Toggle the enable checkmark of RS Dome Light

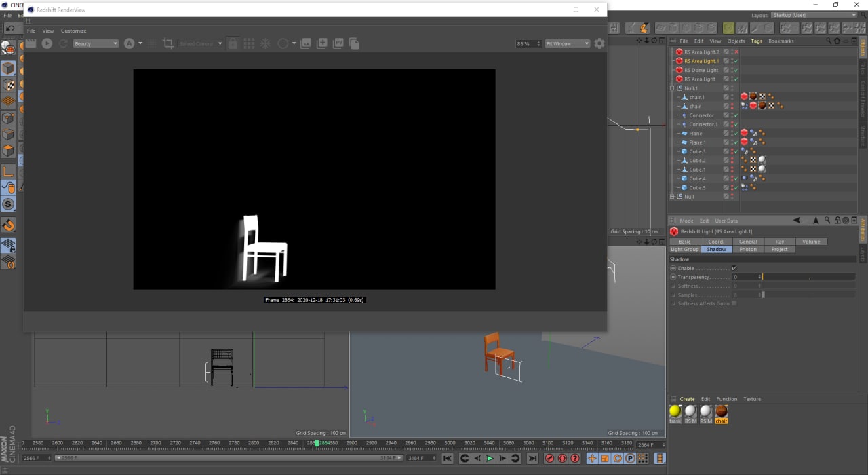pyautogui.click(x=736, y=70)
